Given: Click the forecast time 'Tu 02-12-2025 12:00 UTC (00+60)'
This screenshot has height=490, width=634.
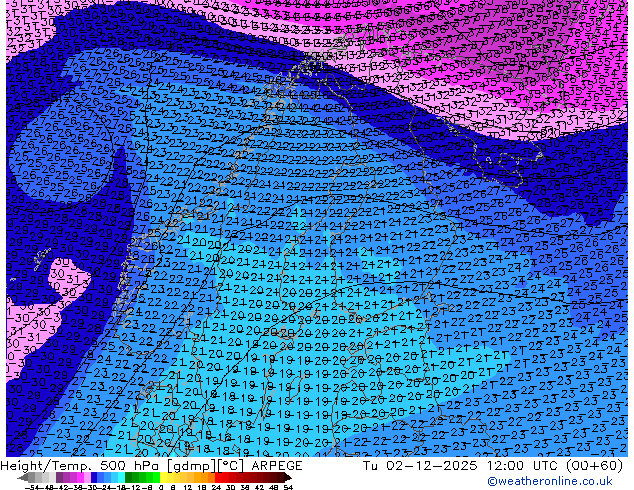Looking at the screenshot, I should pos(493,466).
